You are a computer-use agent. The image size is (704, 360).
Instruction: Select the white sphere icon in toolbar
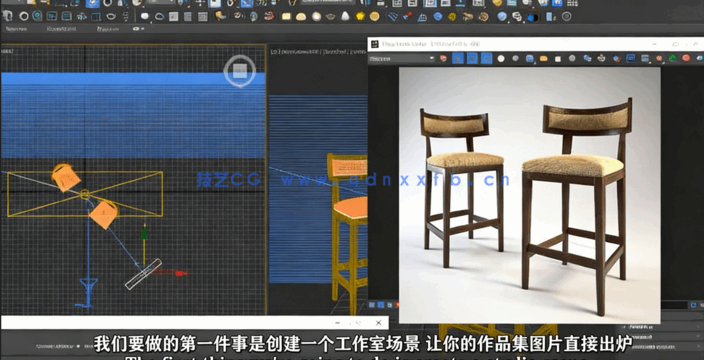click(145, 17)
